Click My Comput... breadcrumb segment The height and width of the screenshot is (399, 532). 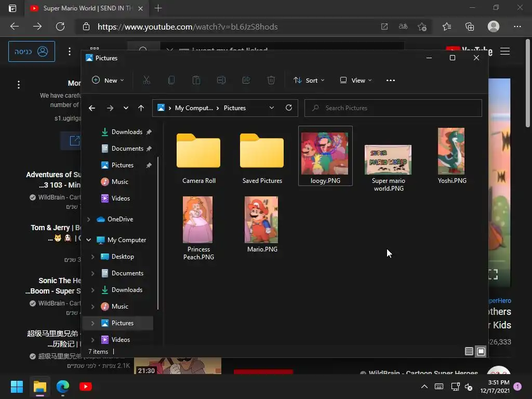[194, 108]
